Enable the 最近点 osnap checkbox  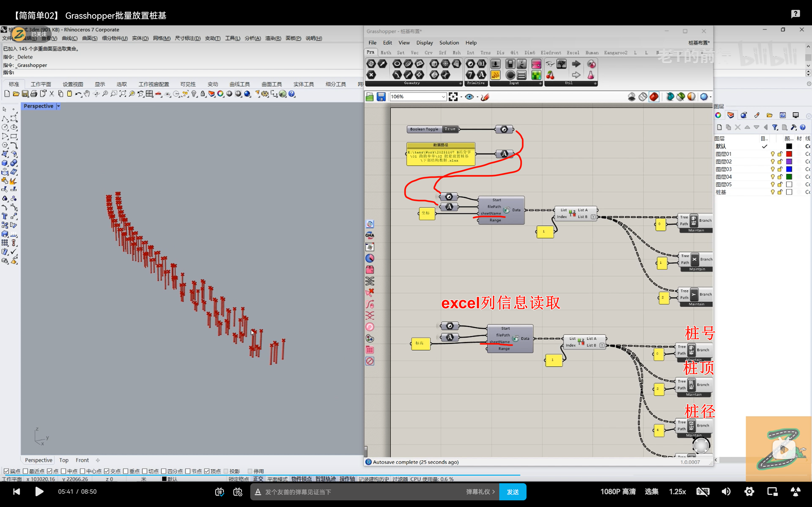[25, 471]
